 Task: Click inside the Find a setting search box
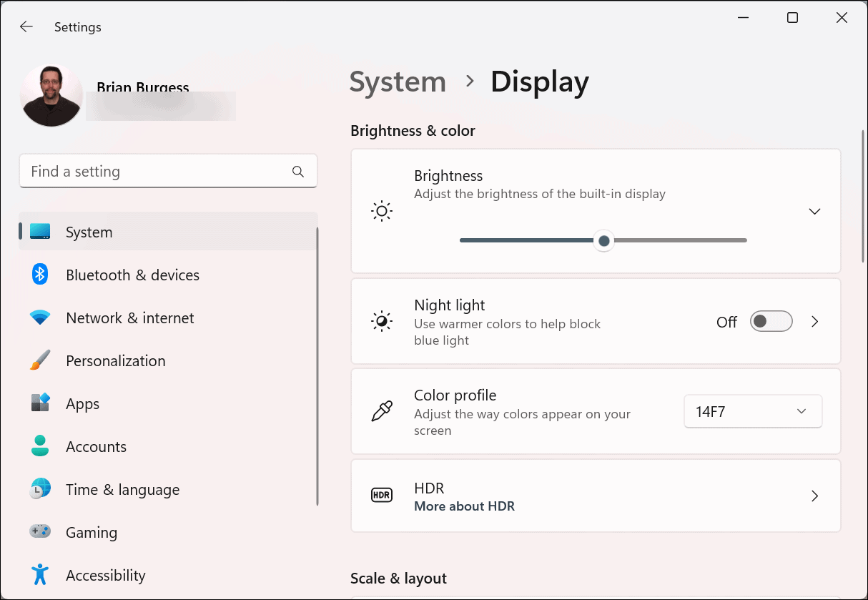coord(168,171)
